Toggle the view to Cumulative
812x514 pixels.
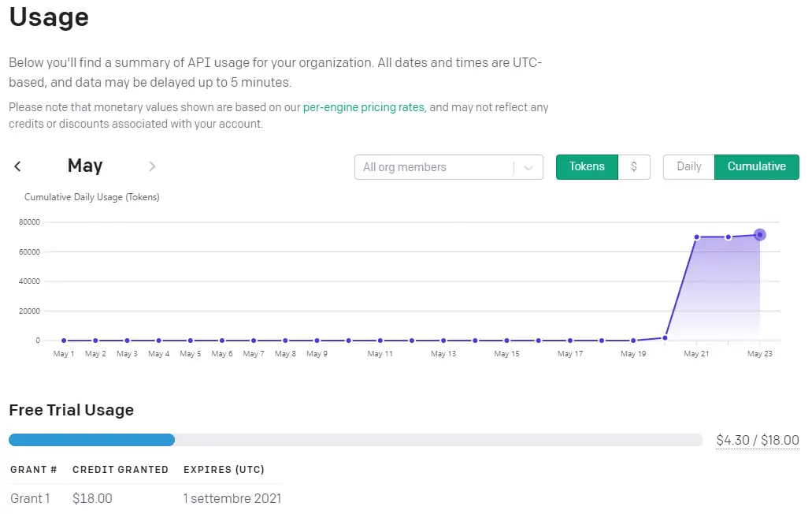[756, 166]
